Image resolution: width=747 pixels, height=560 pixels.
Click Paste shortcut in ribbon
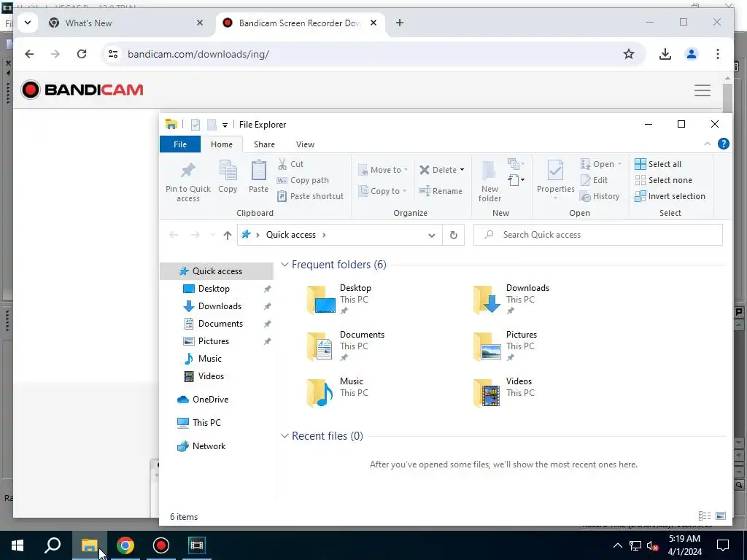pos(310,196)
